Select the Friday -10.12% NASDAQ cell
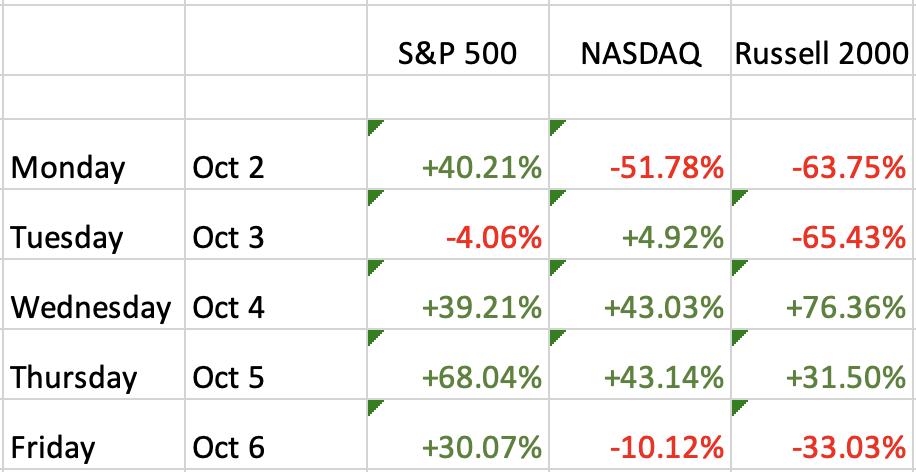Screen dimensions: 916x472 [x=640, y=435]
